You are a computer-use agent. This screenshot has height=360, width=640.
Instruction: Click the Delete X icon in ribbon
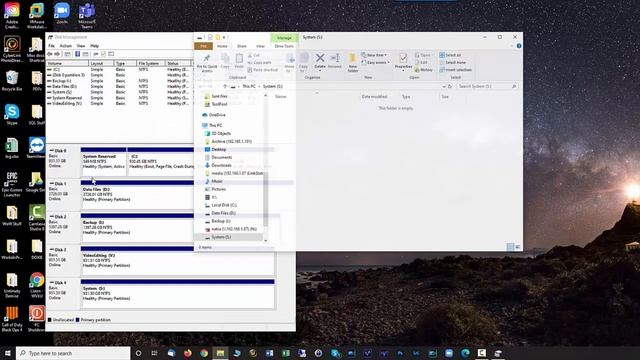click(320, 58)
